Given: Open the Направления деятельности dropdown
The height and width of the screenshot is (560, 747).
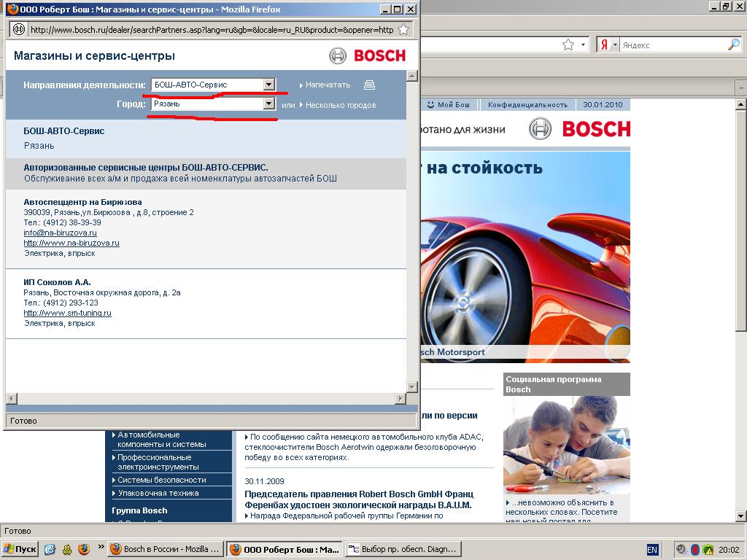Looking at the screenshot, I should 268,85.
